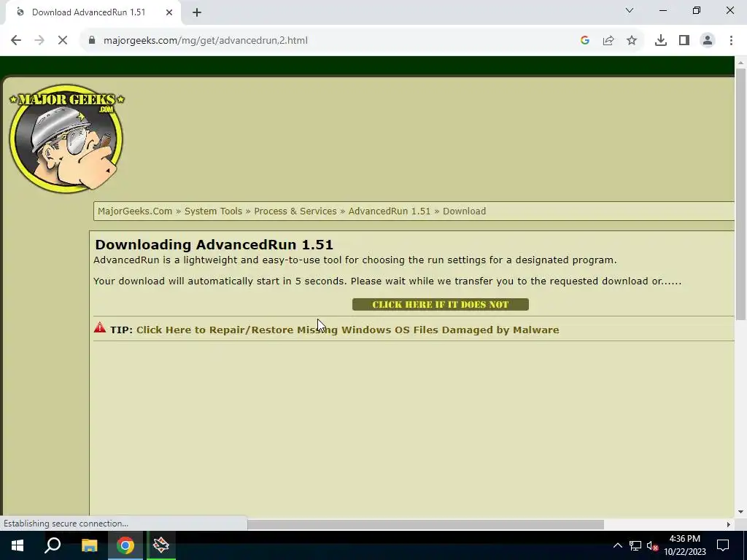Select the Download AdvancedRun 1.51 tab

90,12
